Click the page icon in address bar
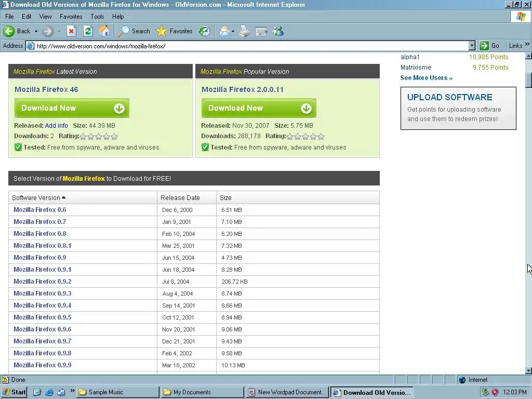The width and height of the screenshot is (532, 399). click(x=31, y=46)
